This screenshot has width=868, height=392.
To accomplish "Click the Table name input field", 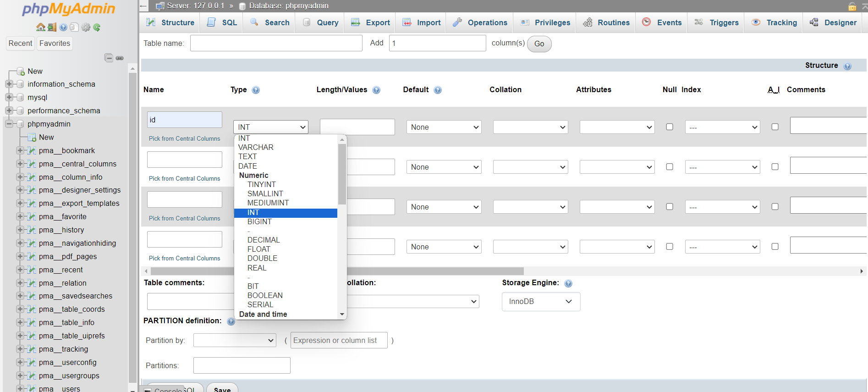I will 276,43.
